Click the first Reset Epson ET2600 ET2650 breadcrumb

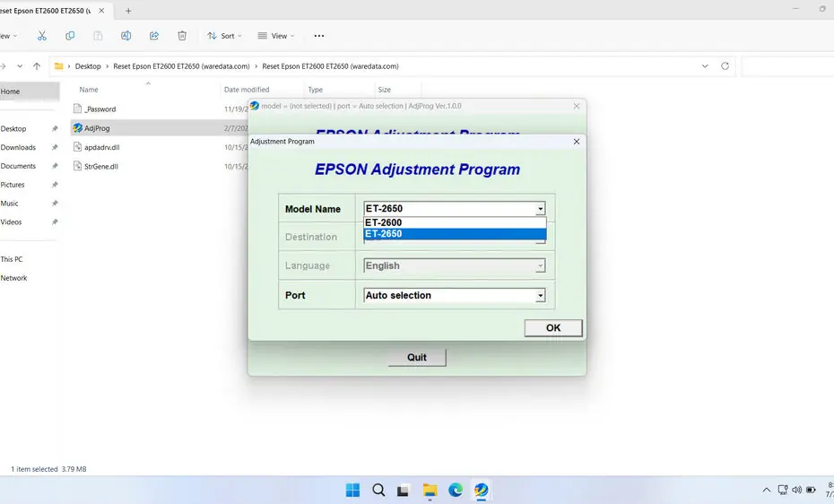pyautogui.click(x=181, y=66)
